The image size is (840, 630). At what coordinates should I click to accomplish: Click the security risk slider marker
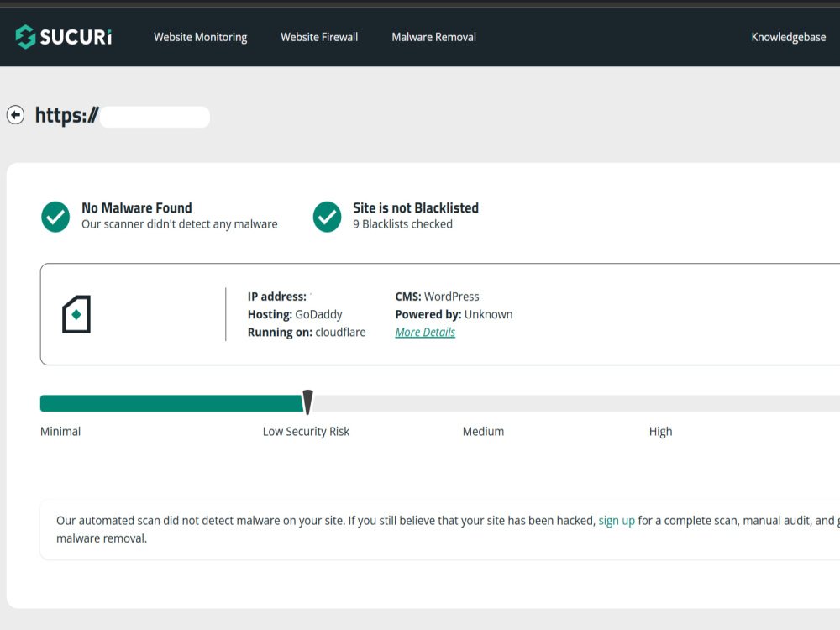point(307,402)
